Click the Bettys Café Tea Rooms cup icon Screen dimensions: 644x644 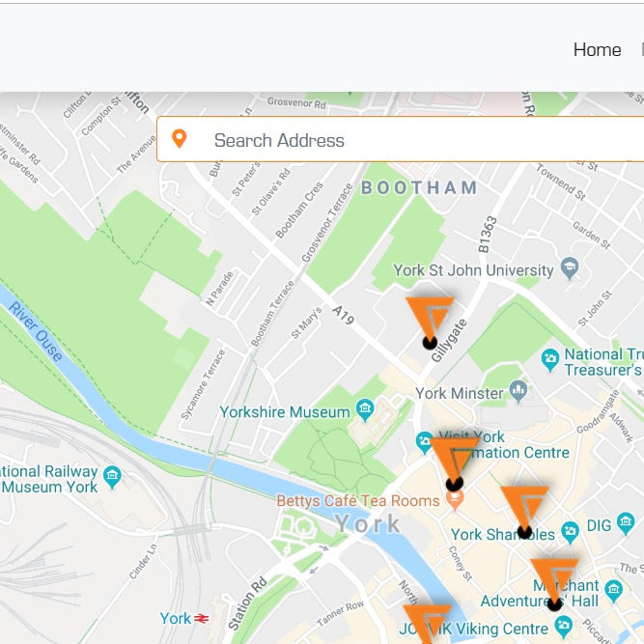click(x=455, y=499)
